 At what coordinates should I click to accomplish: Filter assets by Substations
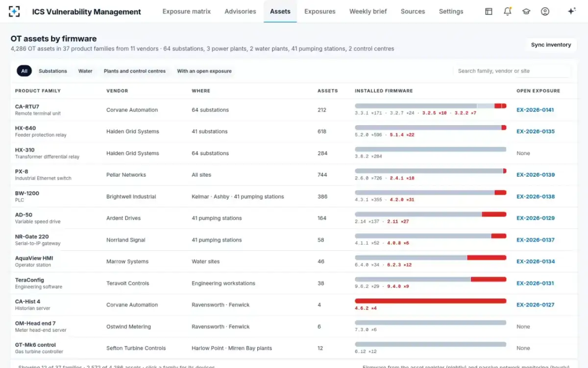tap(53, 71)
